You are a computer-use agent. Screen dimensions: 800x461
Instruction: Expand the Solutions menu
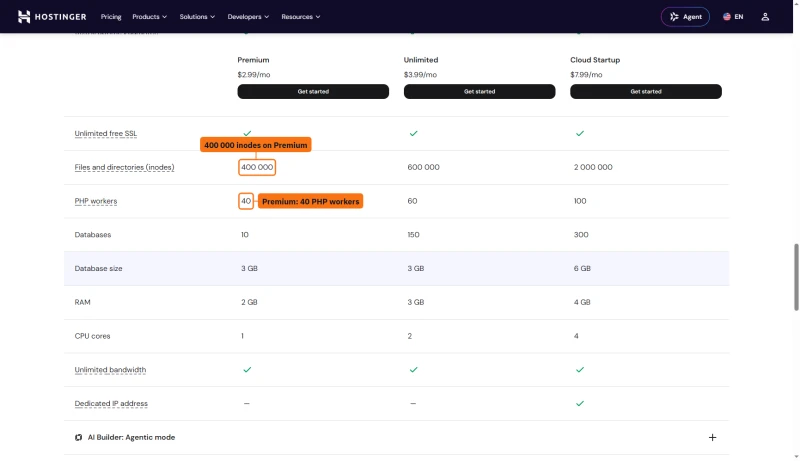[197, 17]
